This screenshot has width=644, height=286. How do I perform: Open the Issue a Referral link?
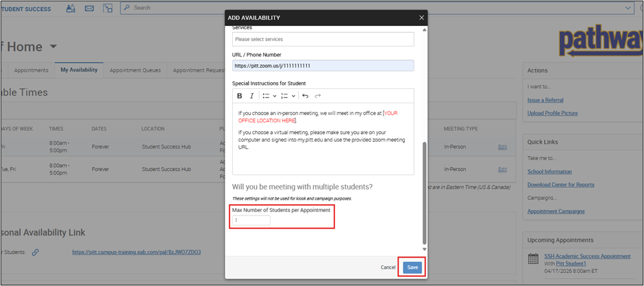545,100
